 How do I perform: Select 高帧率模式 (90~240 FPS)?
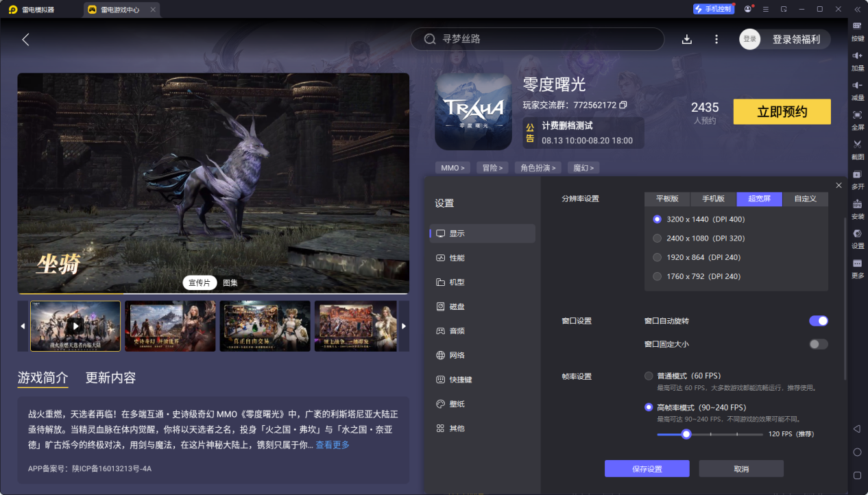(649, 407)
